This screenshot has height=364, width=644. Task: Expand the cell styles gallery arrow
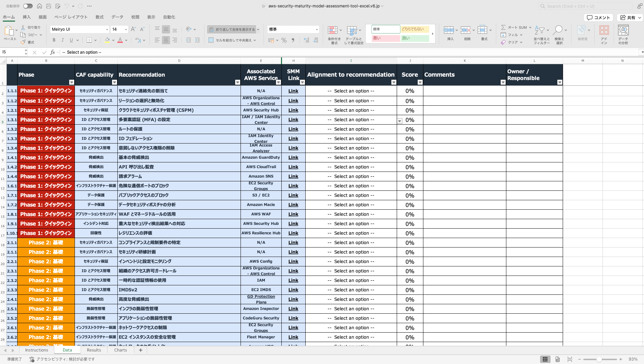[x=432, y=34]
